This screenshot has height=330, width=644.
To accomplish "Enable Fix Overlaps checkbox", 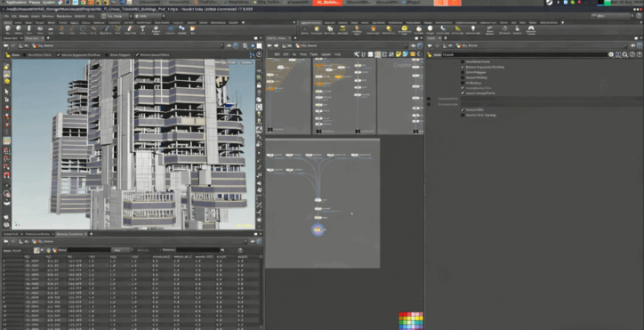I will coord(463,83).
